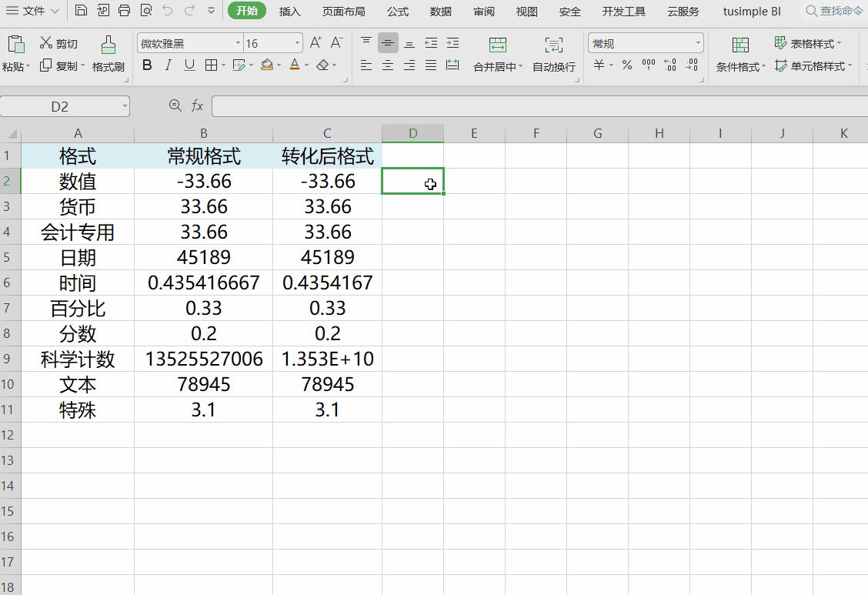
Task: Click the Conditional Formatting (条件格式) button
Action: coord(740,54)
